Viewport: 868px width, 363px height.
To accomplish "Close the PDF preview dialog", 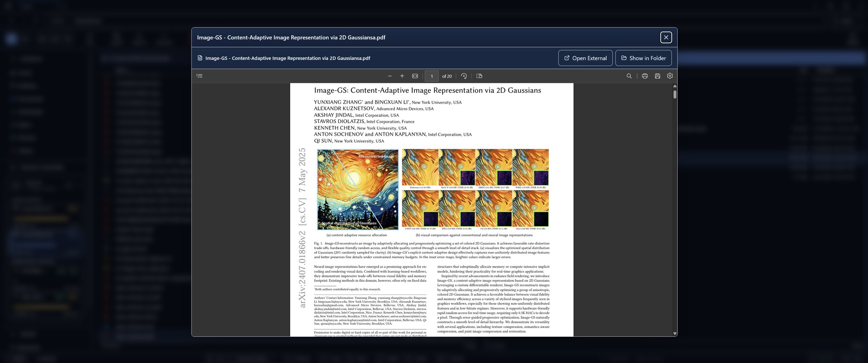I will [x=666, y=38].
